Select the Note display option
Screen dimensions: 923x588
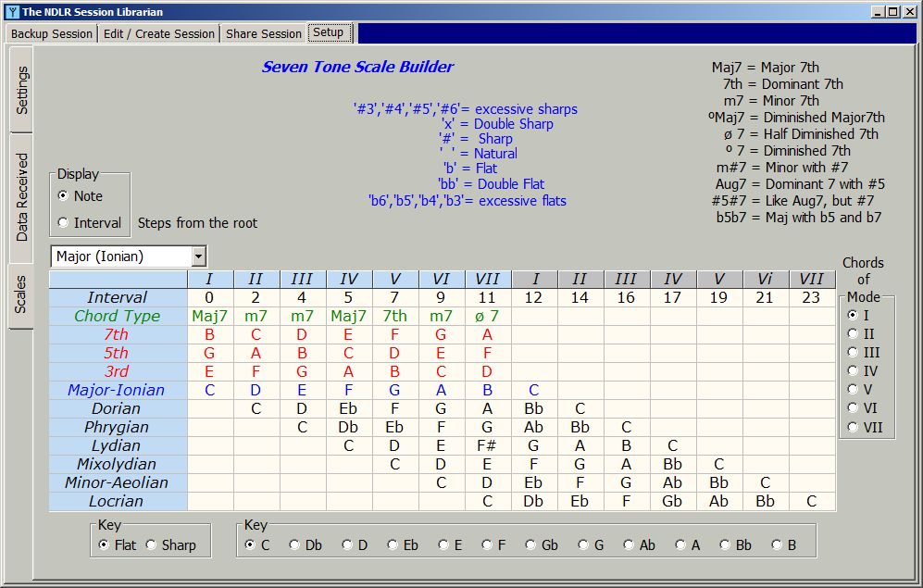(x=61, y=195)
